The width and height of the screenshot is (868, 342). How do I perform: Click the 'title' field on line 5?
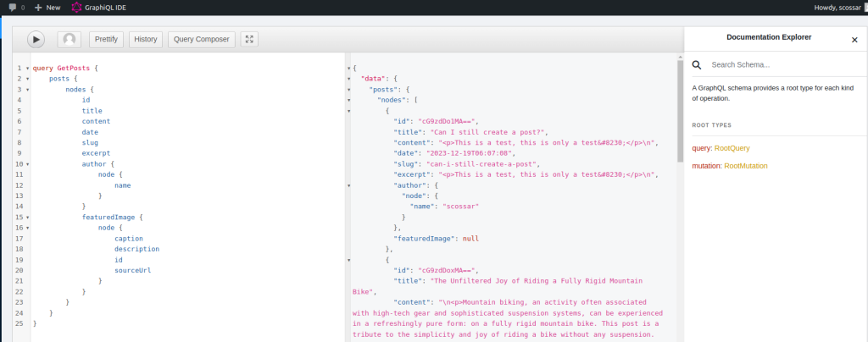[92, 111]
